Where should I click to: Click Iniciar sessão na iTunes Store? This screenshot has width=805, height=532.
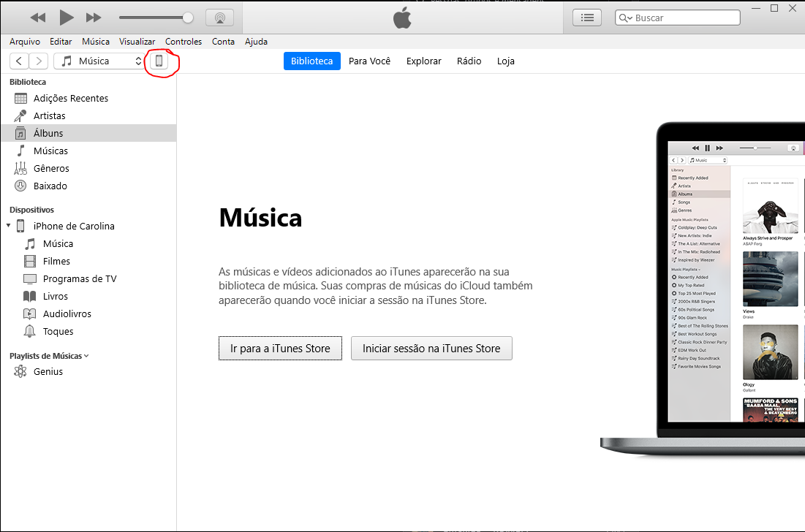click(x=432, y=349)
